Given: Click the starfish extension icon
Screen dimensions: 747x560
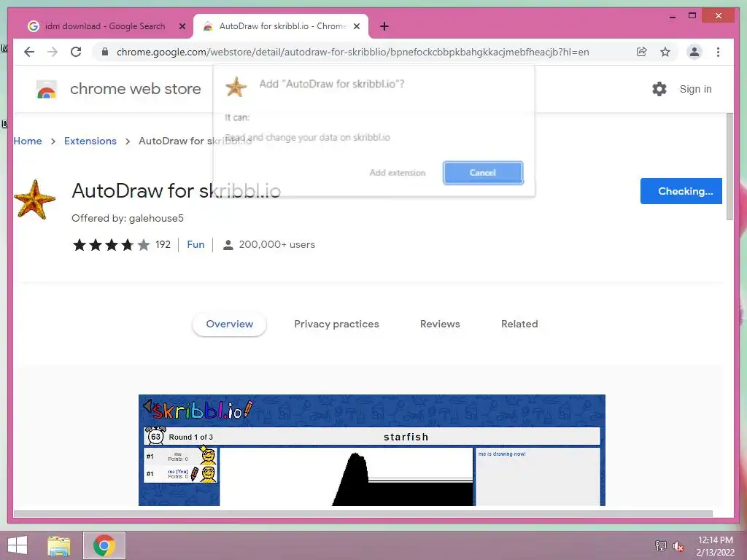Looking at the screenshot, I should (x=34, y=200).
